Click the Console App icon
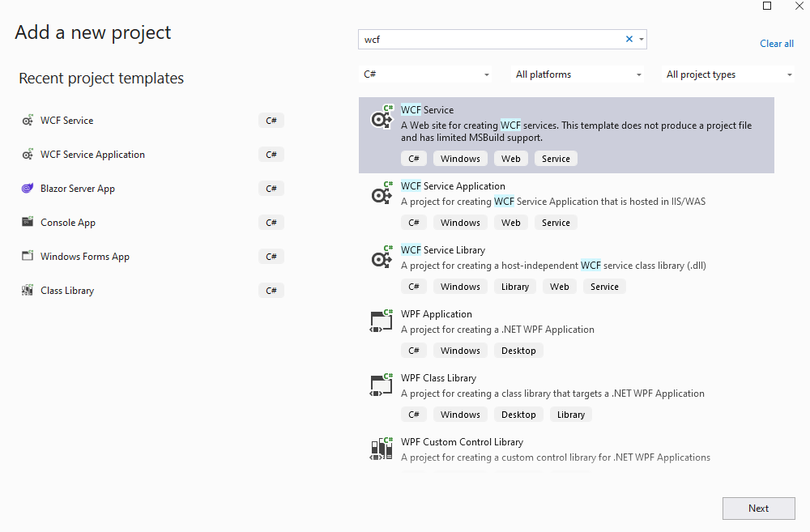Viewport: 810px width, 532px height. point(28,222)
